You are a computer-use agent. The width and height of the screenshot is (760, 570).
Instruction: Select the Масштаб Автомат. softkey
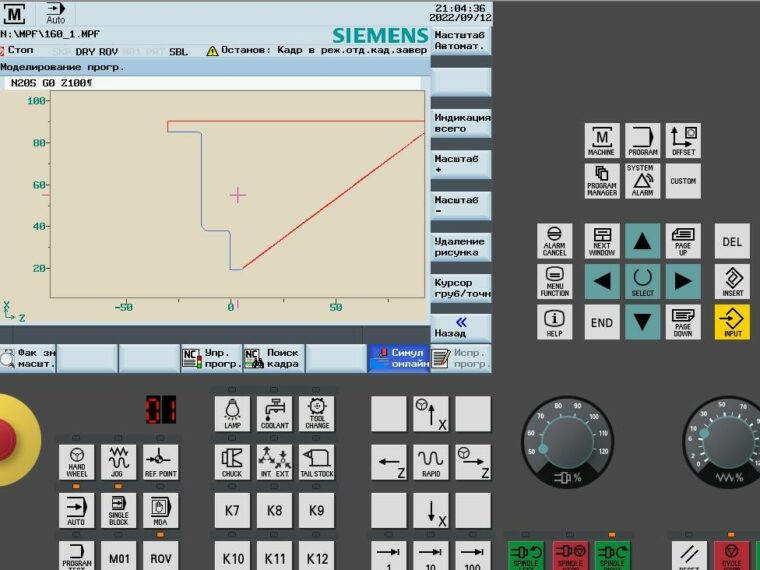click(461, 41)
